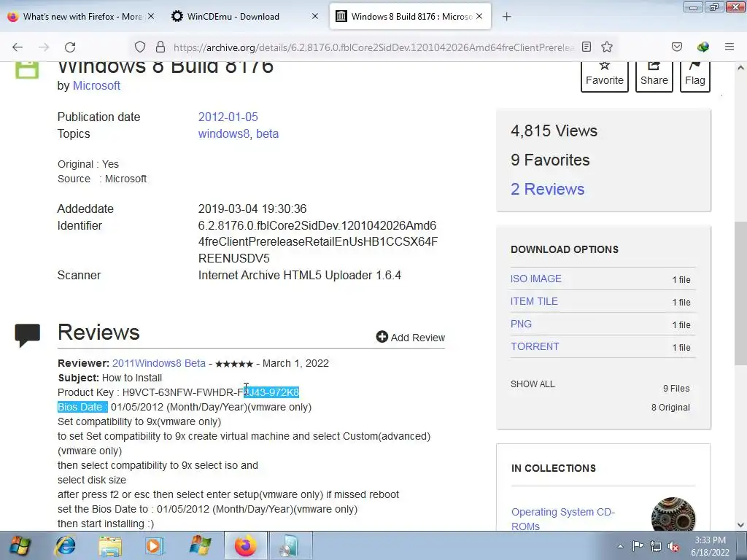Open the beta topic link
This screenshot has height=560, width=747.
click(267, 134)
